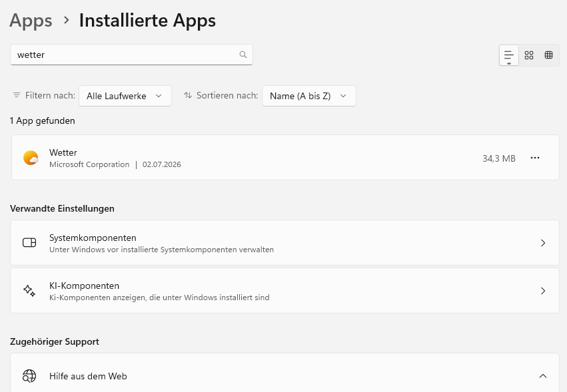Image resolution: width=567 pixels, height=392 pixels.
Task: Click the Sortieren nach label
Action: [227, 95]
